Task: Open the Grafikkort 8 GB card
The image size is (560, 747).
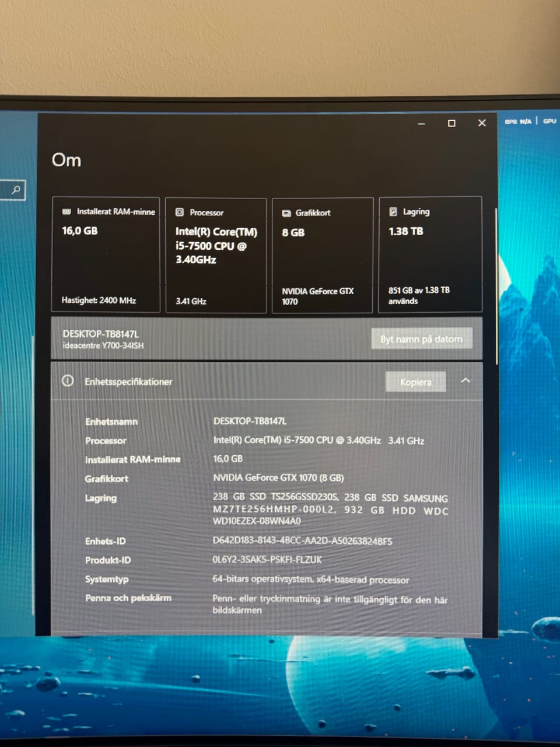Action: (x=323, y=256)
